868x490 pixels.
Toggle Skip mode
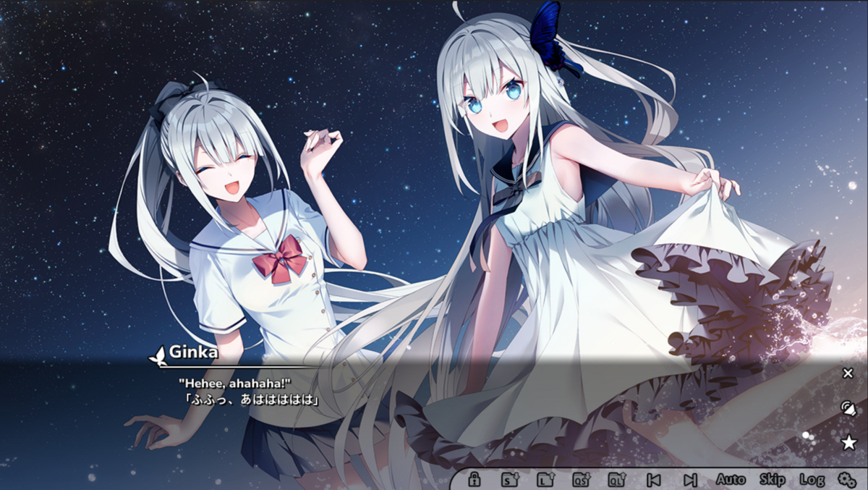(x=773, y=479)
